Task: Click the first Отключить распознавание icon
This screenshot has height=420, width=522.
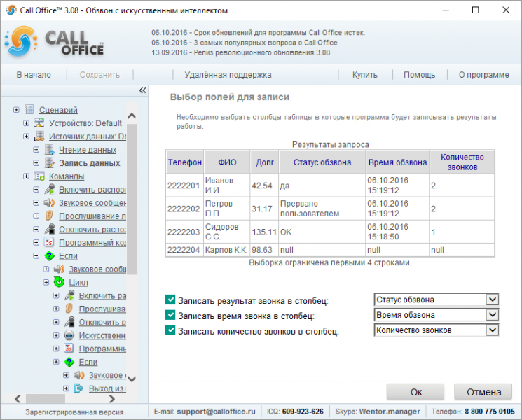Action: (x=49, y=229)
